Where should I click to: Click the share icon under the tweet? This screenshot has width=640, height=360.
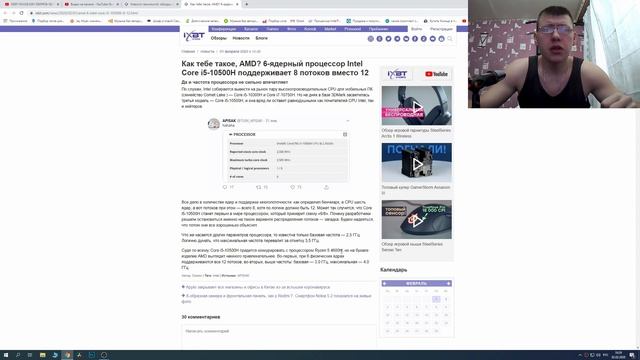[x=326, y=187]
